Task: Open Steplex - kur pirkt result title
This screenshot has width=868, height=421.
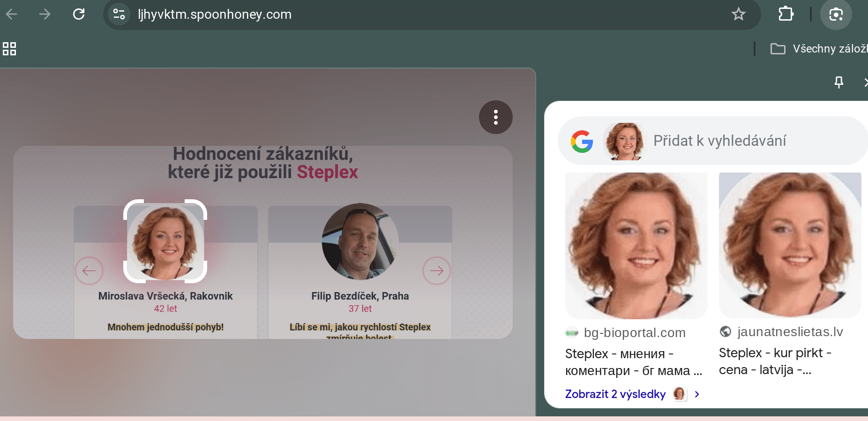Action: point(775,361)
